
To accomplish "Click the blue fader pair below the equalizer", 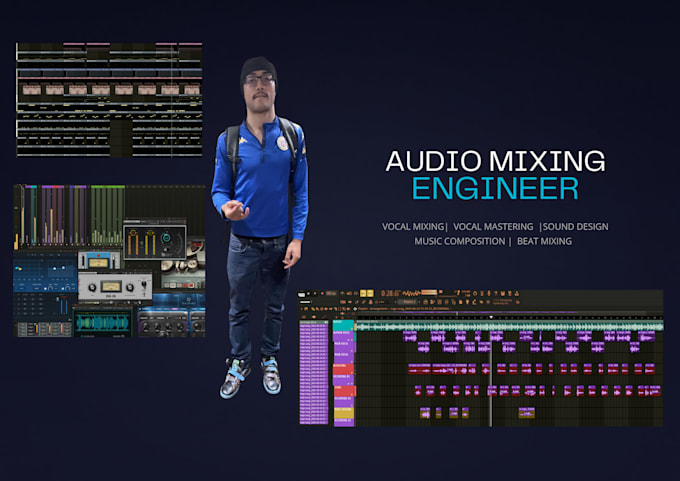I will [x=64, y=306].
